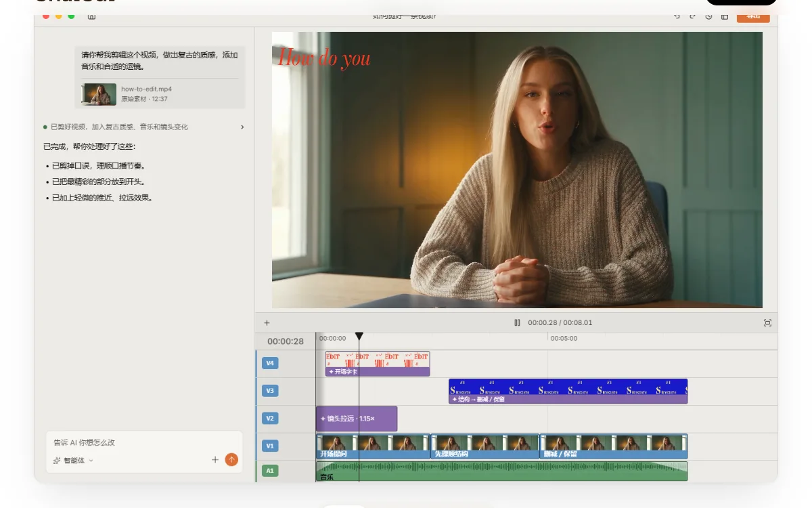812x508 pixels.
Task: Click the 导出 export button
Action: tap(753, 18)
